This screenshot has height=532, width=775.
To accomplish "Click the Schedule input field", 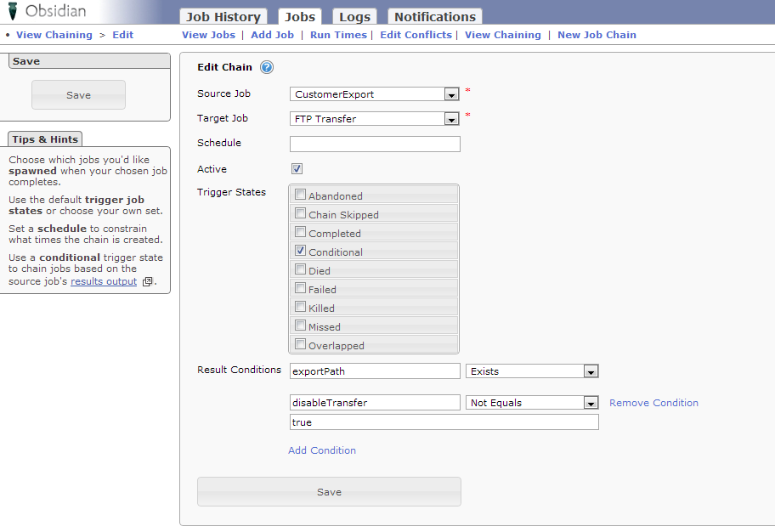I will [x=375, y=144].
